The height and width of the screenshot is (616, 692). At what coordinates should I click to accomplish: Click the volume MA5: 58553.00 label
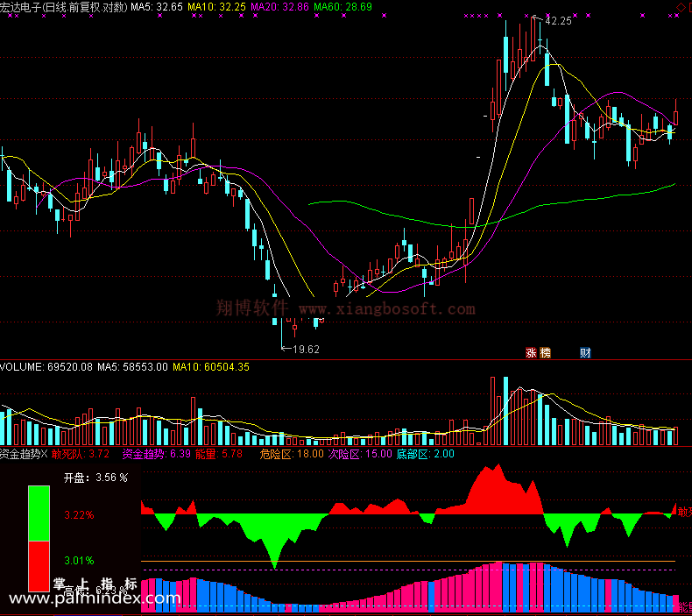click(x=132, y=366)
